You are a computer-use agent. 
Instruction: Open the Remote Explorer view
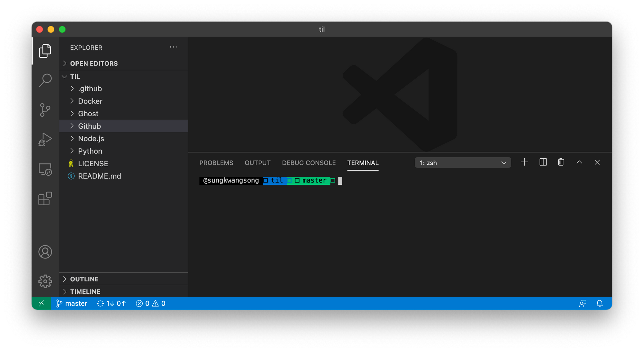[x=45, y=169]
